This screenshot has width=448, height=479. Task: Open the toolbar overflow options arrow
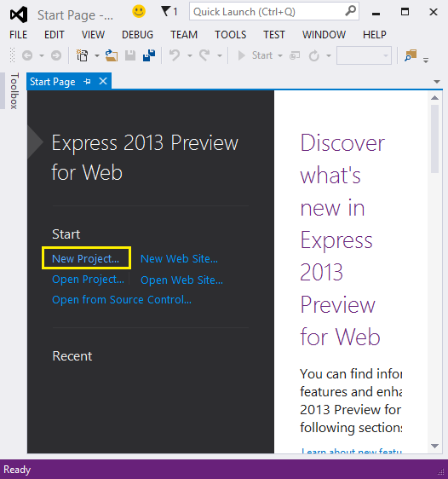pos(426,61)
